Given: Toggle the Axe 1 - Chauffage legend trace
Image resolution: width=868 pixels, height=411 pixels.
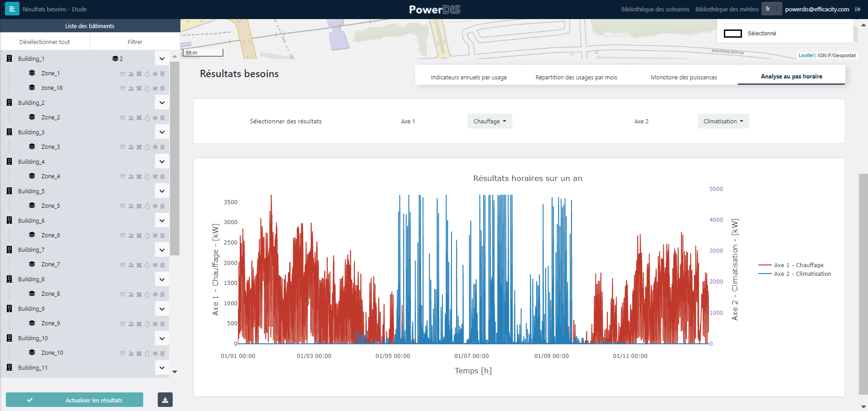Looking at the screenshot, I should [x=791, y=265].
